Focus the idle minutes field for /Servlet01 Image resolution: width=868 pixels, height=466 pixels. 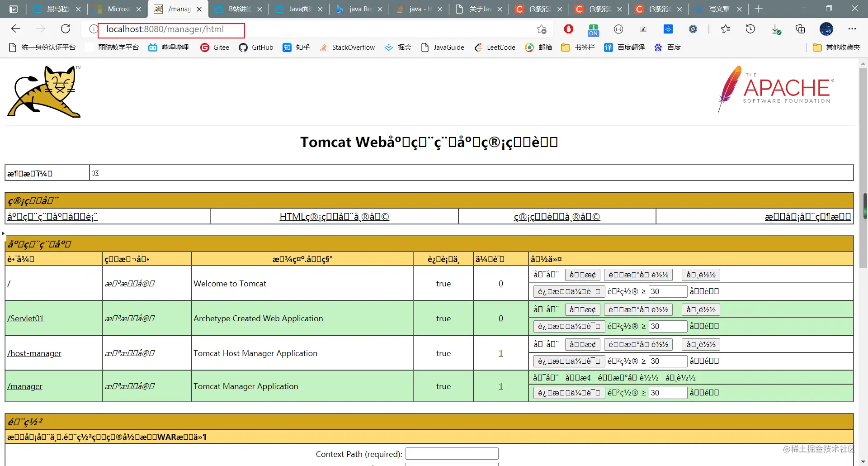668,327
